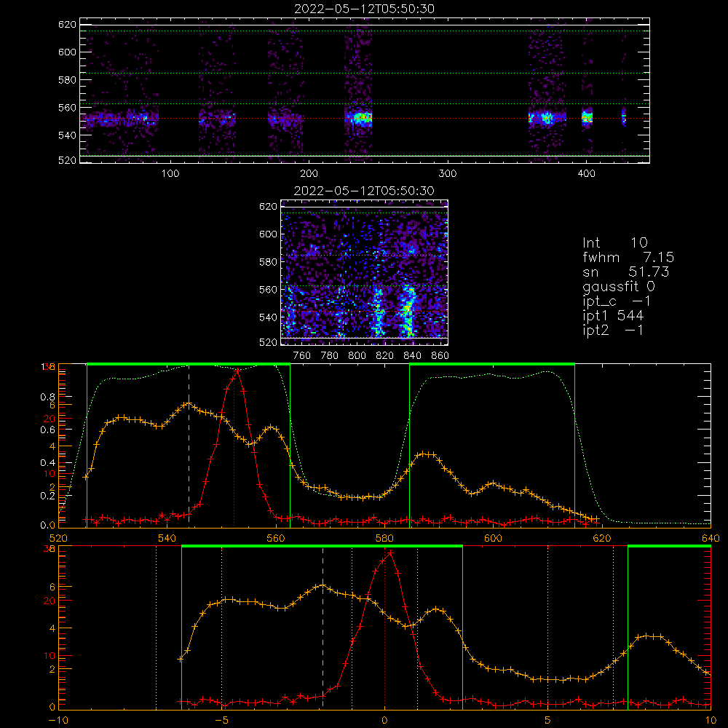Click vertical streak near 815 in zoomed image
Viewport: 728px width, 728px height.
[x=378, y=312]
